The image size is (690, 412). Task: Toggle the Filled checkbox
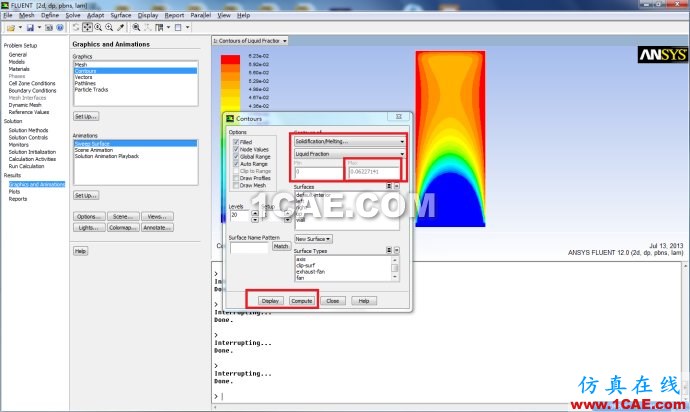pyautogui.click(x=236, y=142)
